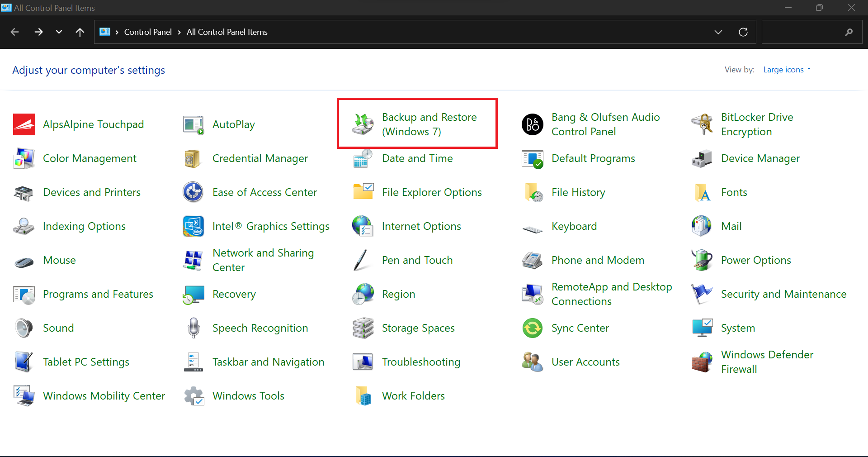Open the Fonts folder icon

702,192
